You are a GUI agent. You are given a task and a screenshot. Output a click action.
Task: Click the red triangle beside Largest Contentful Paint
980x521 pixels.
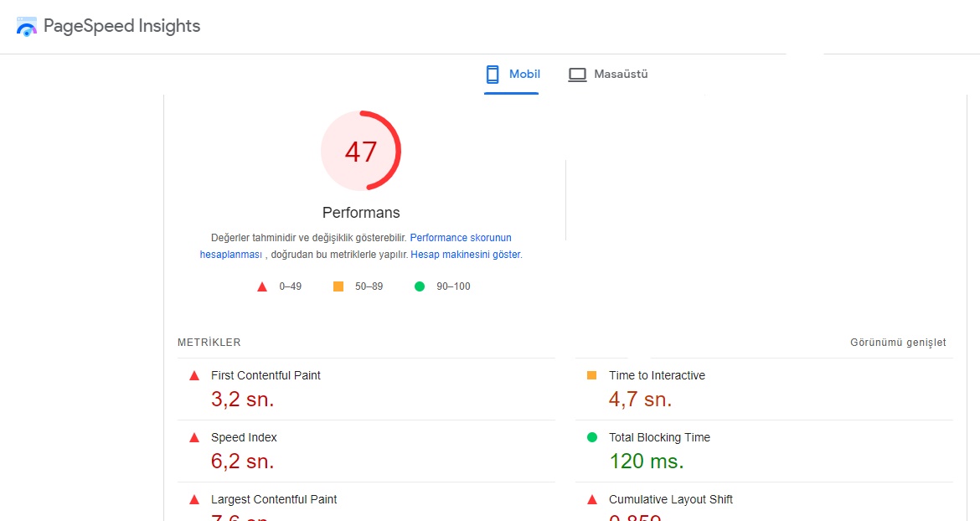[196, 499]
